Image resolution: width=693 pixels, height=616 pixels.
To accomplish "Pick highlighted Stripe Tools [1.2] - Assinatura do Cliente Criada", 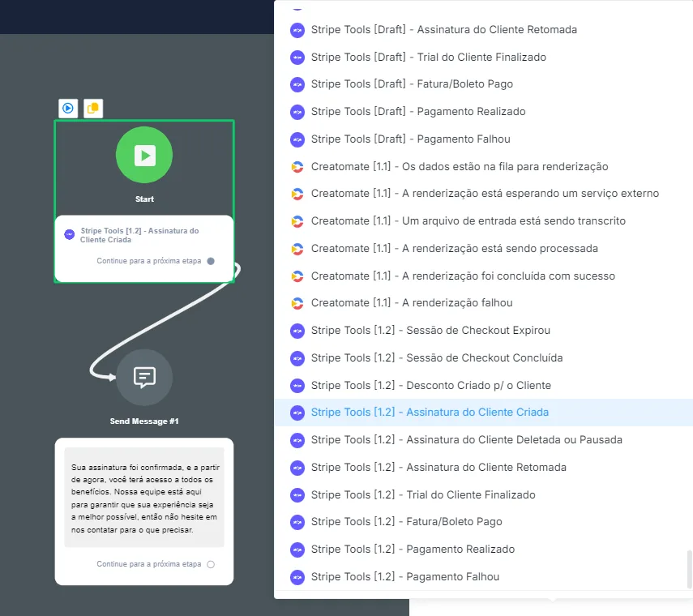I will tap(484, 413).
